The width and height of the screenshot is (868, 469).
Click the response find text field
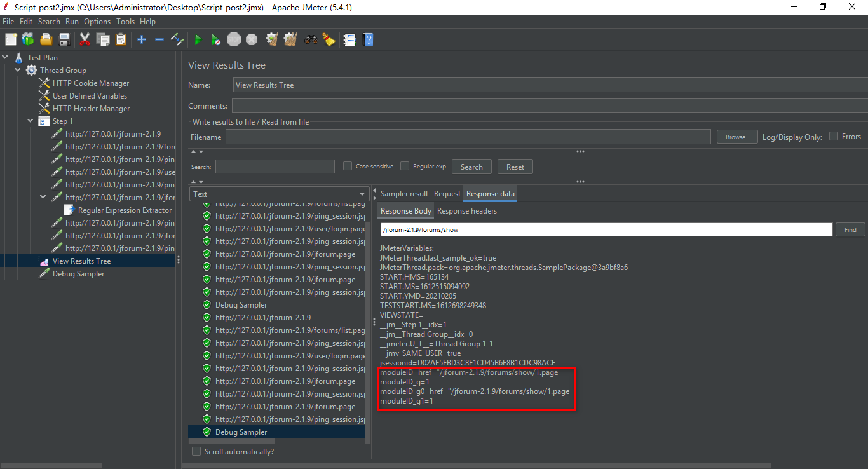[607, 229]
